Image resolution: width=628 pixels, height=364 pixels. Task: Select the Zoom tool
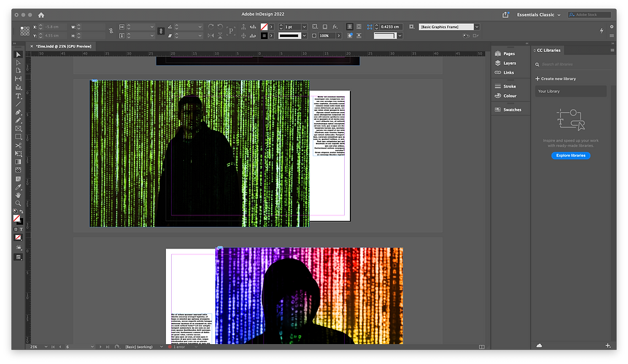tap(18, 203)
